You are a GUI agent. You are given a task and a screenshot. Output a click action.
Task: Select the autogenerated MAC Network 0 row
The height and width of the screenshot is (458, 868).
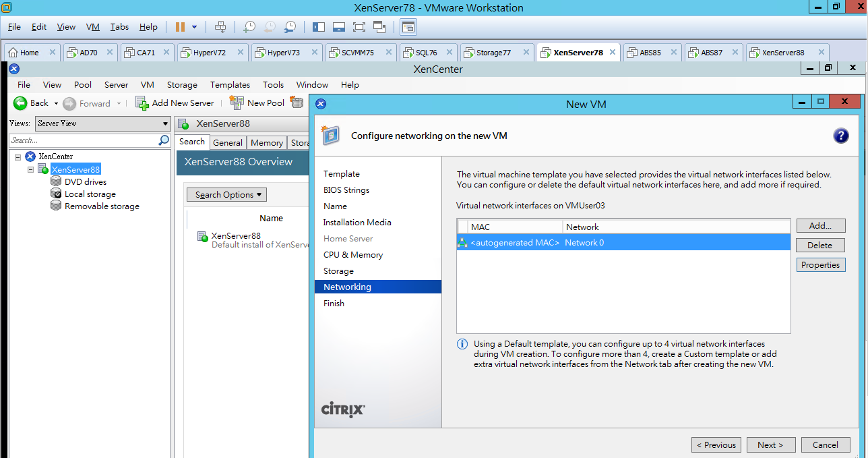click(x=623, y=242)
